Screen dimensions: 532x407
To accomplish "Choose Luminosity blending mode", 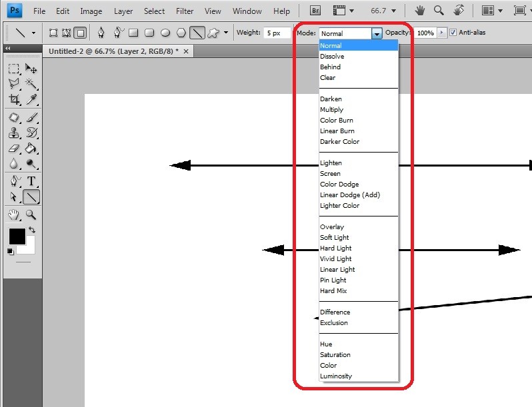I will [359, 376].
